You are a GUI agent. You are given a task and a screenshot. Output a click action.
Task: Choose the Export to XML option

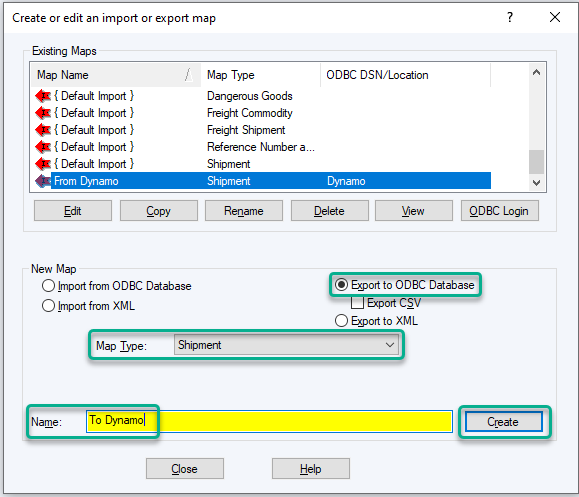[x=341, y=321]
